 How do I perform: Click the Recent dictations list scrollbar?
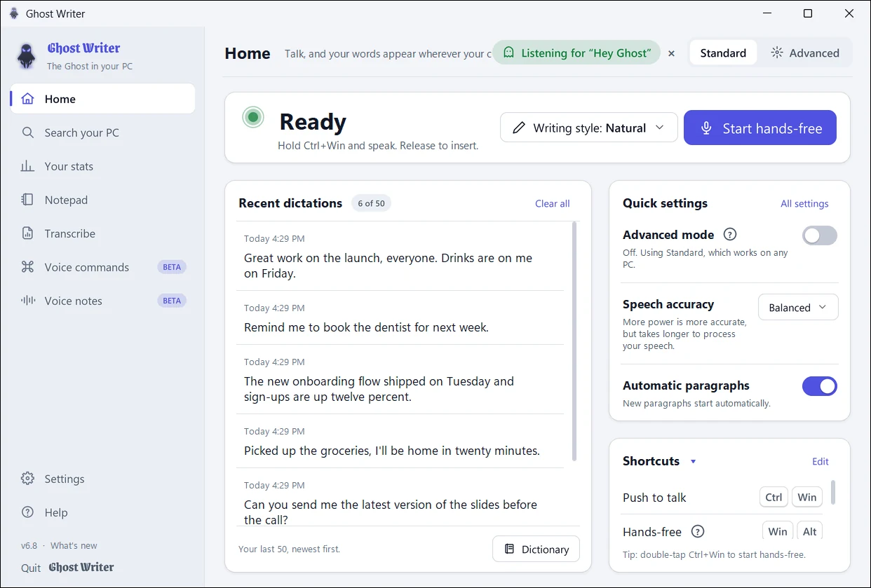tap(575, 341)
